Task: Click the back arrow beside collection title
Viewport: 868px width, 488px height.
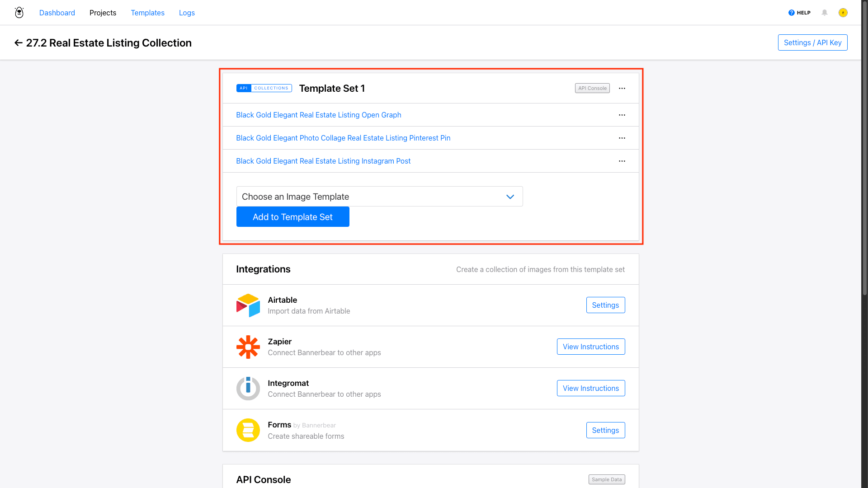Action: click(18, 43)
